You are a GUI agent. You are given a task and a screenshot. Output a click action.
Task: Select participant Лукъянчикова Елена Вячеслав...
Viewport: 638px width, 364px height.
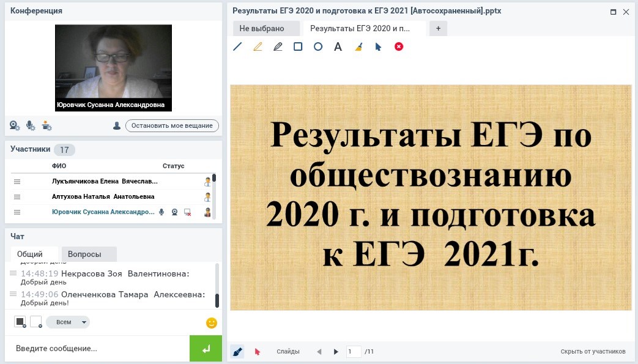tap(105, 182)
